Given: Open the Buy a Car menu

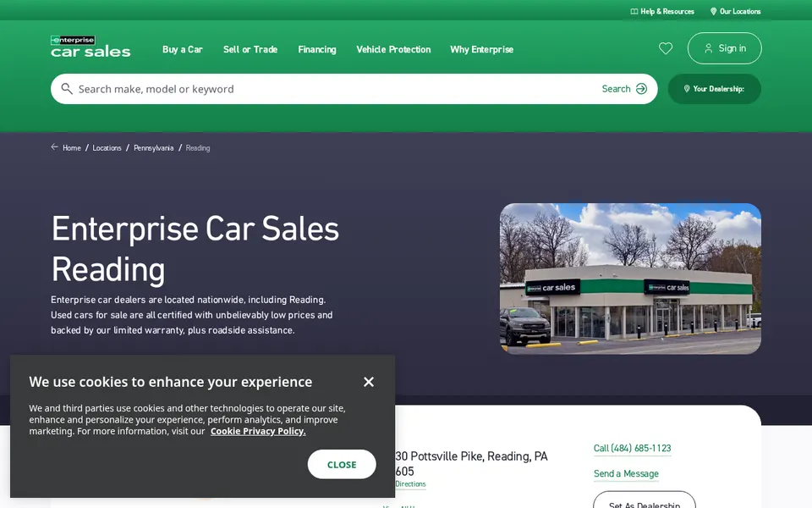Looking at the screenshot, I should pyautogui.click(x=183, y=49).
